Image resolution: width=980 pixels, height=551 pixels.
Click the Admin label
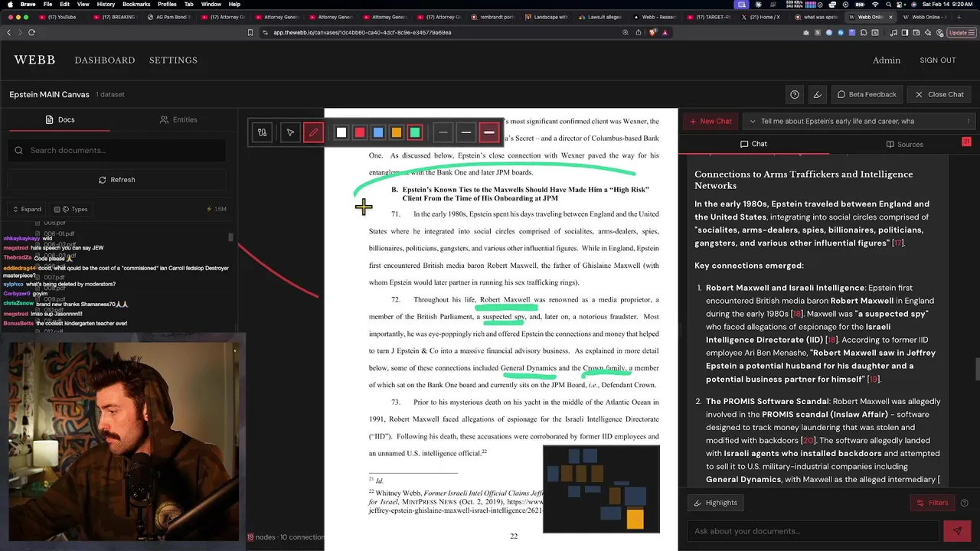pos(887,60)
